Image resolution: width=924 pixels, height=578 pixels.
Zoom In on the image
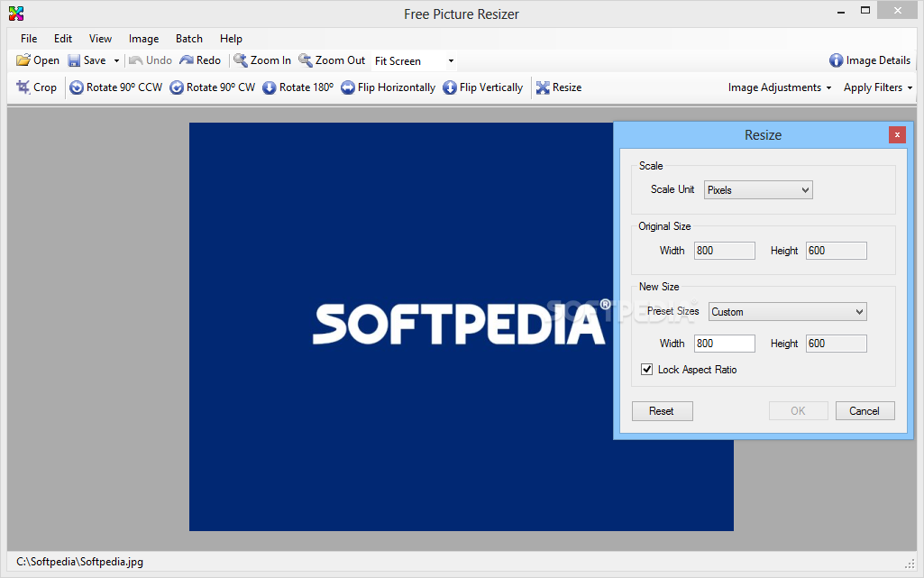[x=262, y=60]
